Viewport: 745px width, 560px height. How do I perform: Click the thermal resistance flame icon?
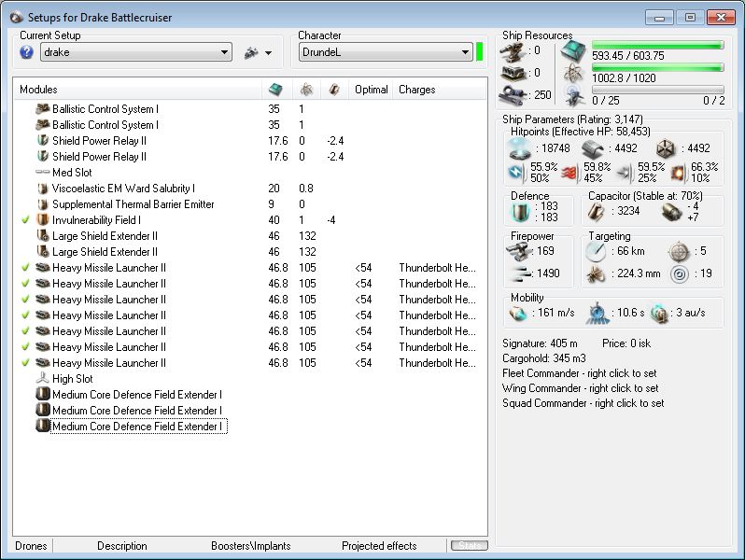coord(570,173)
